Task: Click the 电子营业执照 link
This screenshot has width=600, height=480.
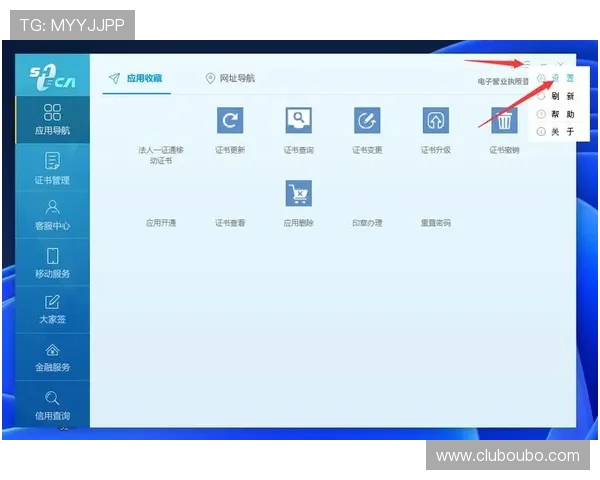Action: 503,81
